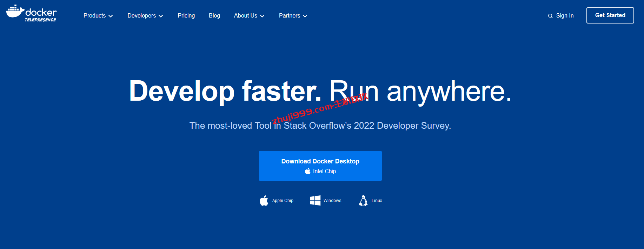Image resolution: width=644 pixels, height=249 pixels.
Task: Go to the Pricing page
Action: 186,16
